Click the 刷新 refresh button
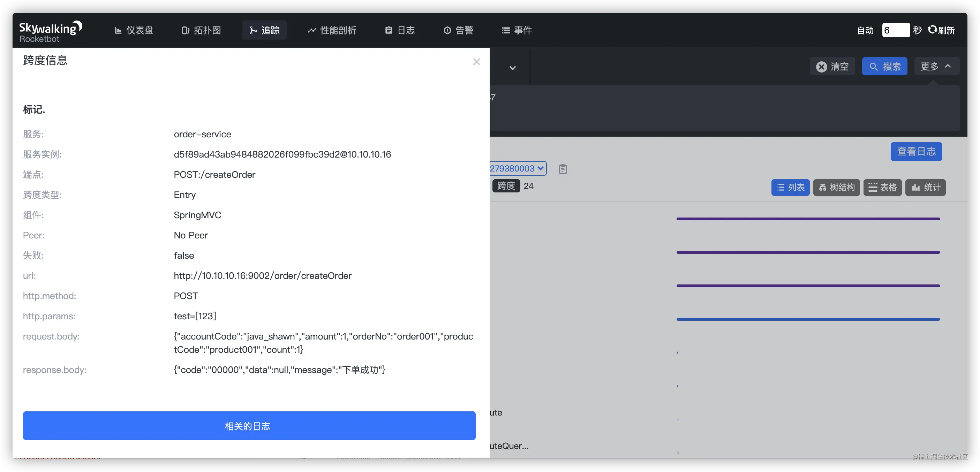This screenshot has height=472, width=980. point(941,30)
